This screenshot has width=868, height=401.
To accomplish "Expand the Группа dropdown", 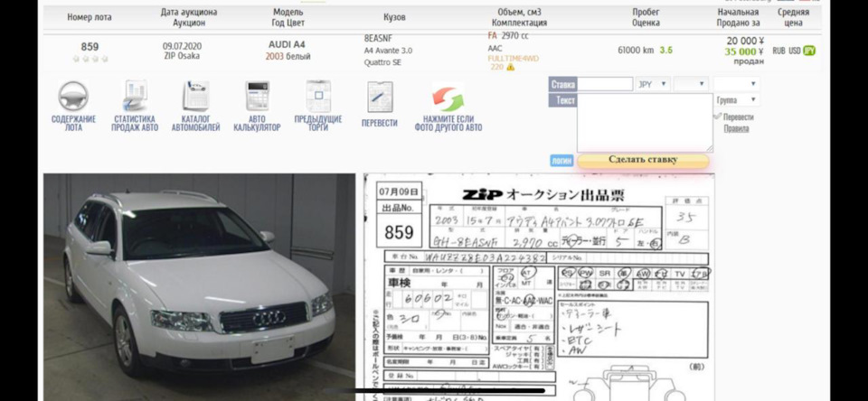I will point(736,100).
